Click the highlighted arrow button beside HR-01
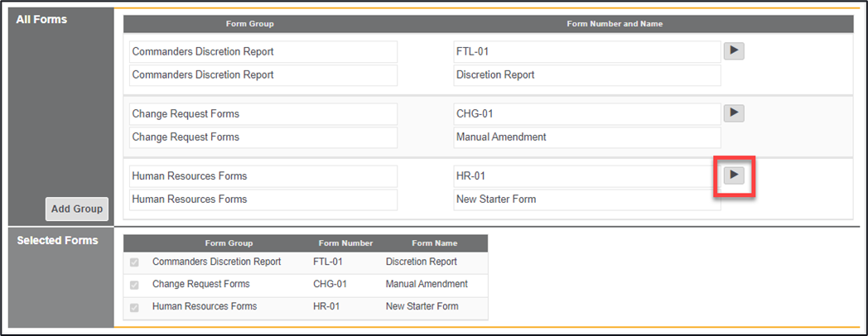Image resolution: width=868 pixels, height=336 pixels. coord(734,175)
